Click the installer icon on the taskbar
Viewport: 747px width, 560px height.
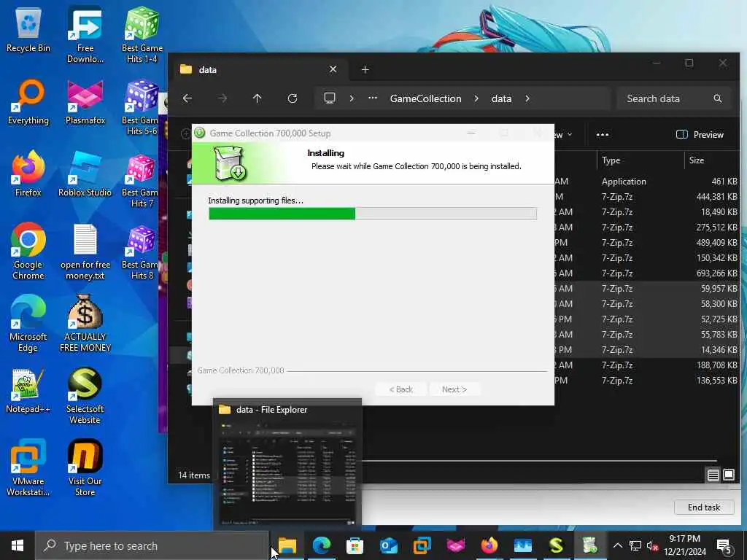589,545
